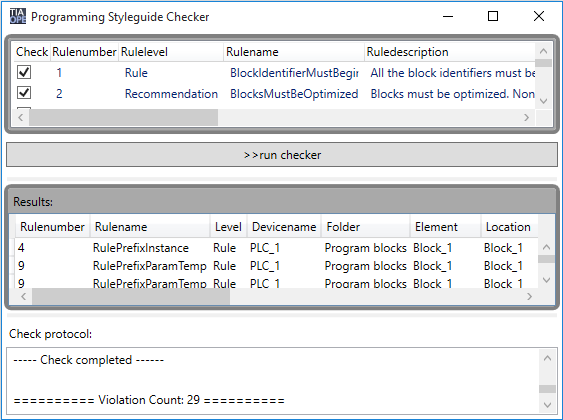This screenshot has width=563, height=420.
Task: Uncheck the checkbox for rule 2 Recommendation
Action: tap(24, 93)
